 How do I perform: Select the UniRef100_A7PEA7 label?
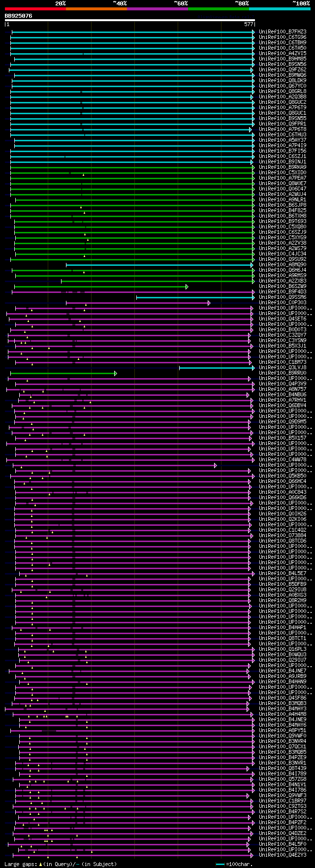tap(283, 178)
